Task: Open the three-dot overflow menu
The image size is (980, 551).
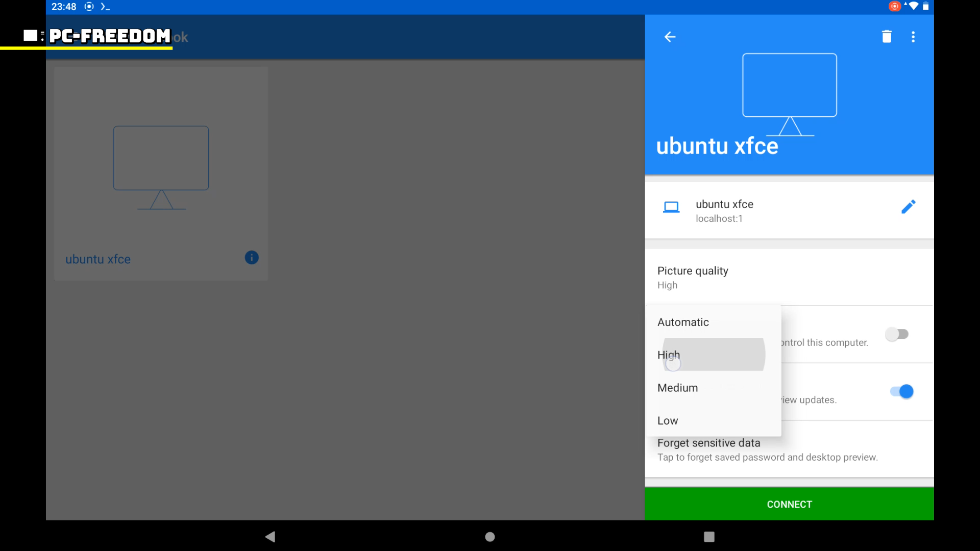Action: point(913,37)
